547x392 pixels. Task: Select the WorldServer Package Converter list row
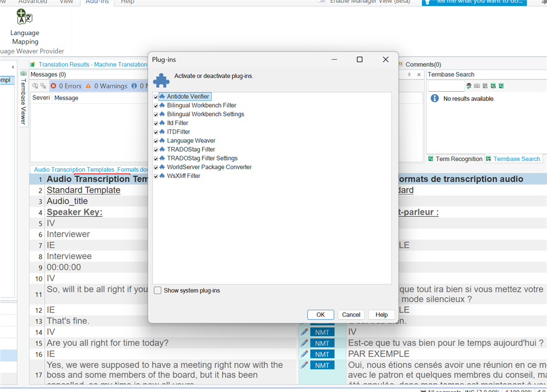[209, 167]
